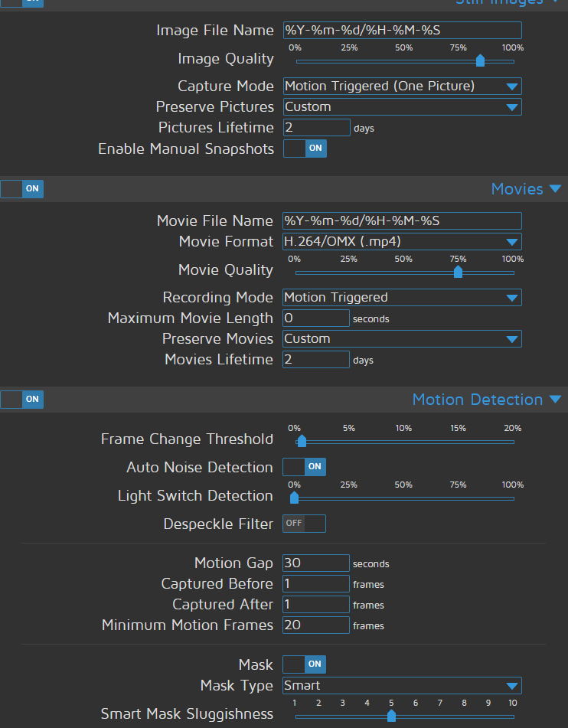Disable the Mask toggle
This screenshot has width=568, height=728.
click(304, 664)
